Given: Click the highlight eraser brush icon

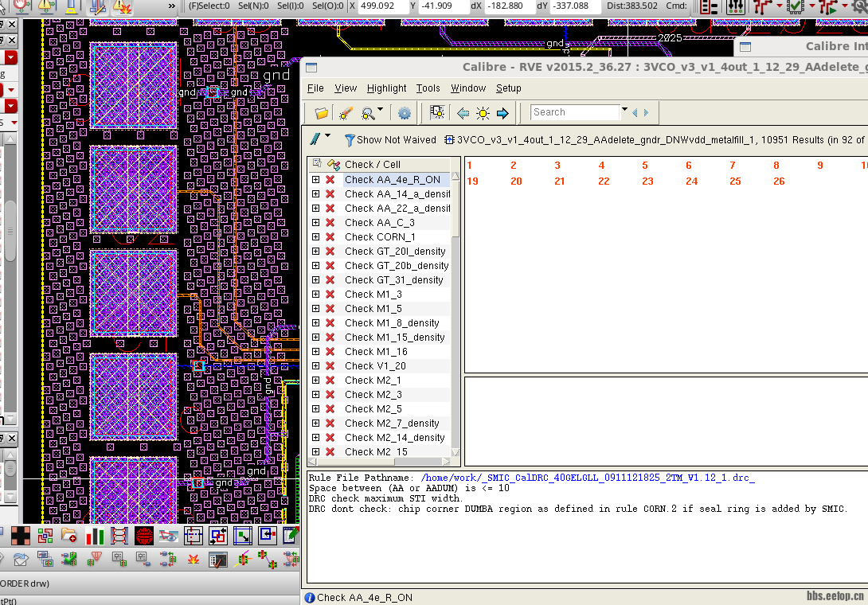Looking at the screenshot, I should click(x=346, y=113).
